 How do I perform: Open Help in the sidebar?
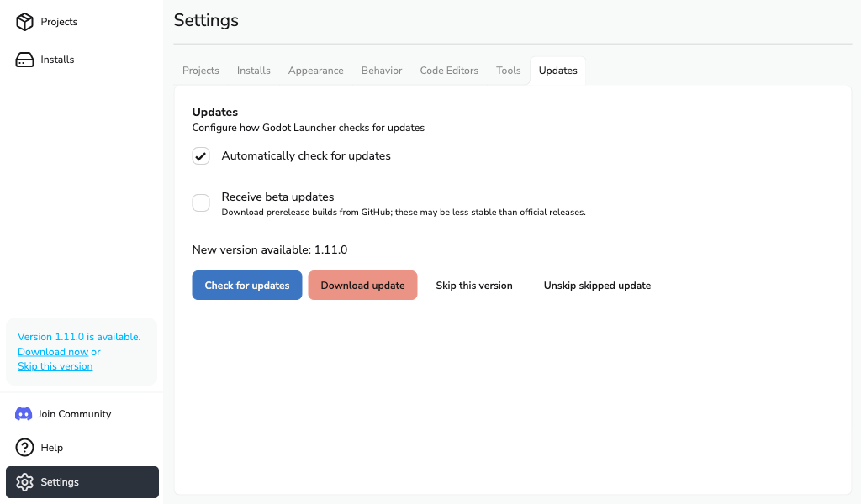[82, 448]
